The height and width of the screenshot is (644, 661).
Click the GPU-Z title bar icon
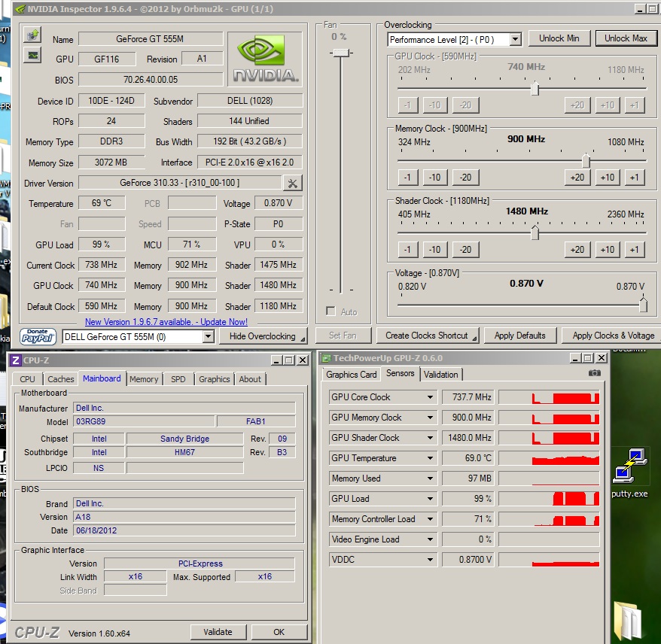click(x=326, y=358)
